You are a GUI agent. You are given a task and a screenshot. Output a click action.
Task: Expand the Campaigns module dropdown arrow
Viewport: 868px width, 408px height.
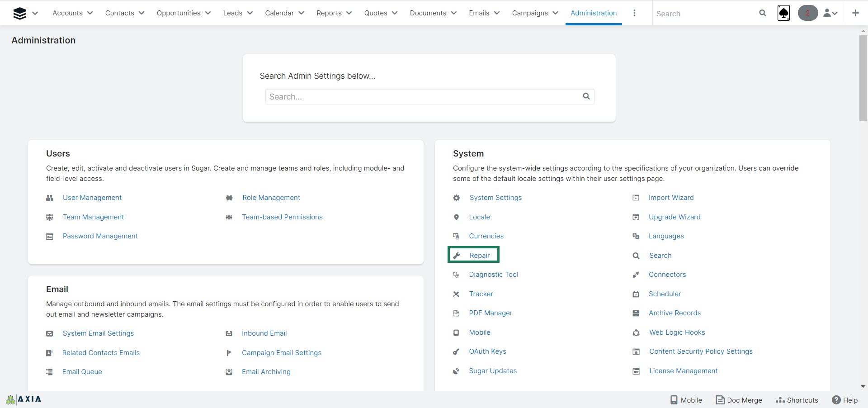click(x=555, y=13)
